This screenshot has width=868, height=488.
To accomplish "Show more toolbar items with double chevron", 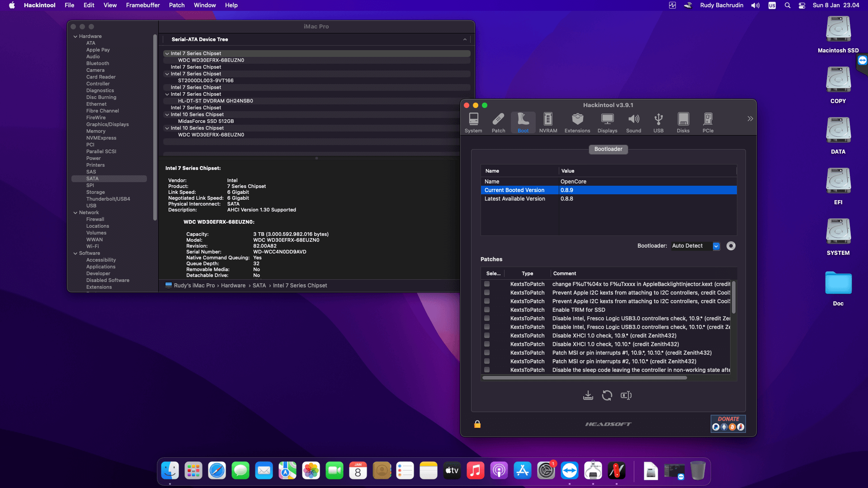I will coord(750,119).
